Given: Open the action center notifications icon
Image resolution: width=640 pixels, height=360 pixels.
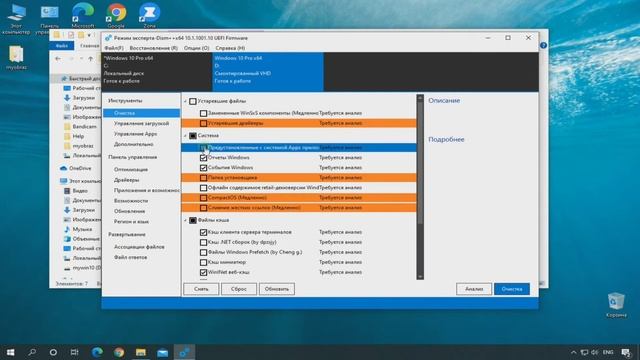Looking at the screenshot, I should click(626, 352).
